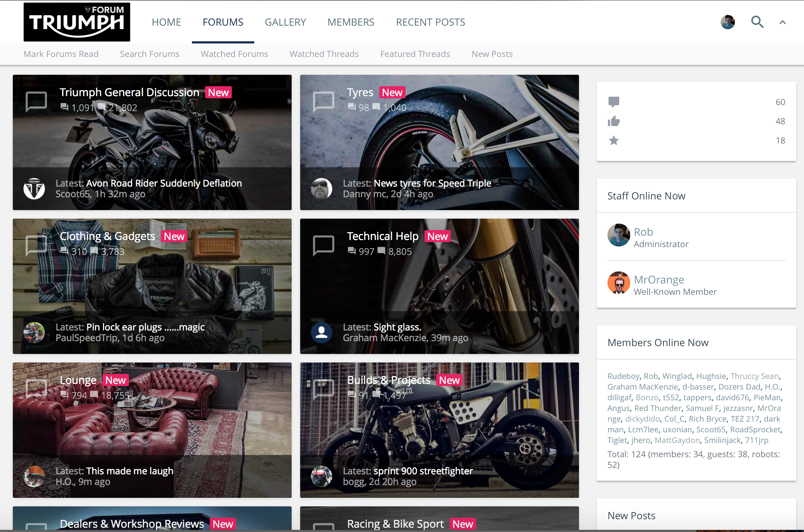Click New badge beside Technical Help
The height and width of the screenshot is (532, 804).
pyautogui.click(x=437, y=236)
